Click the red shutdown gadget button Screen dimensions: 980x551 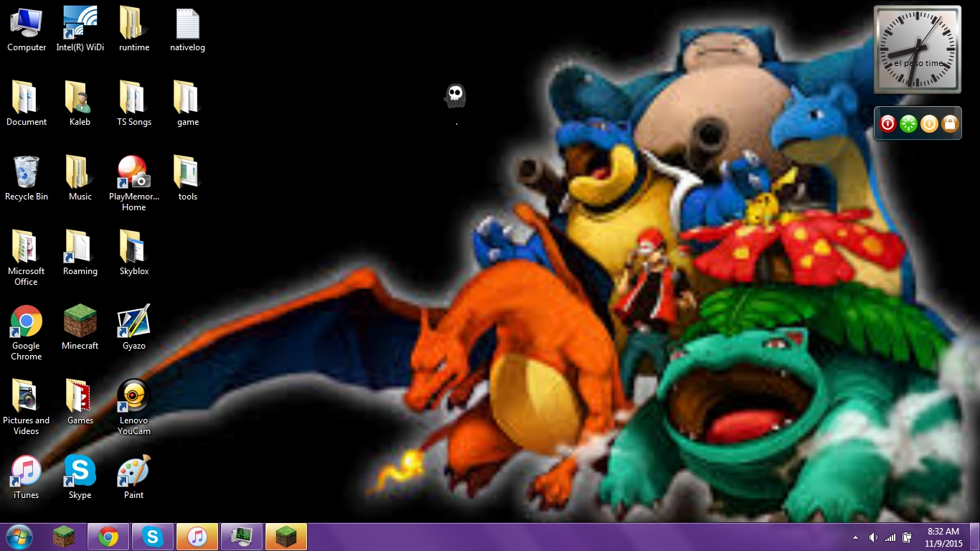887,123
